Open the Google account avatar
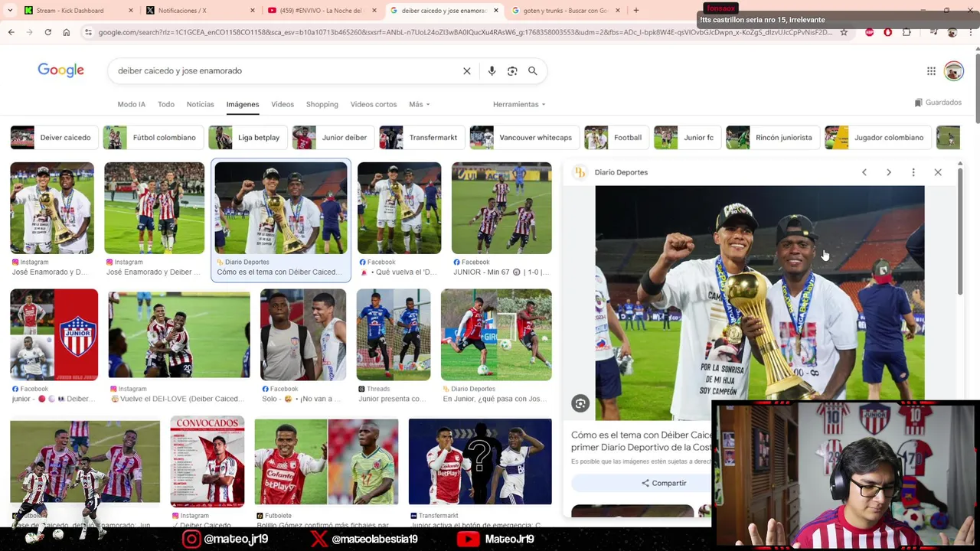The image size is (980, 551). click(x=953, y=71)
